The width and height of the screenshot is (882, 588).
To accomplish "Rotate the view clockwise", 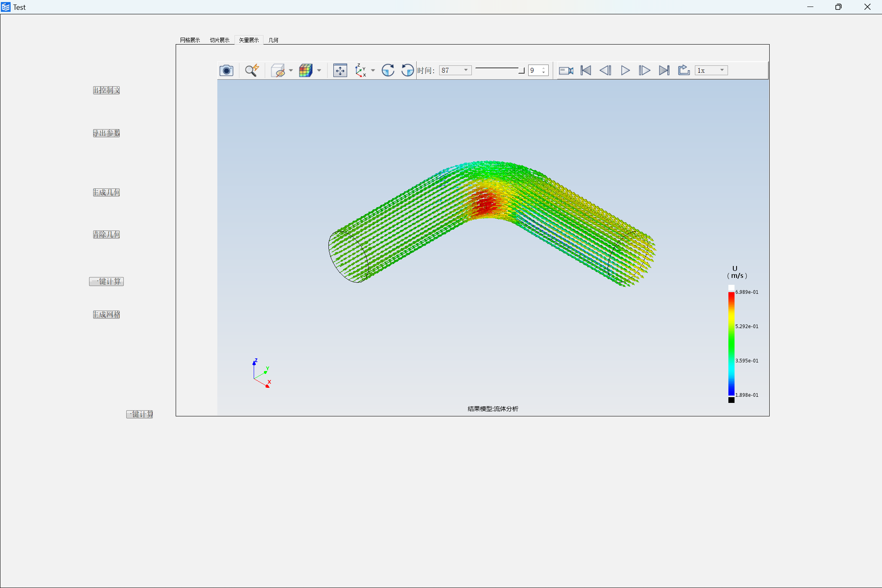I will tap(388, 70).
